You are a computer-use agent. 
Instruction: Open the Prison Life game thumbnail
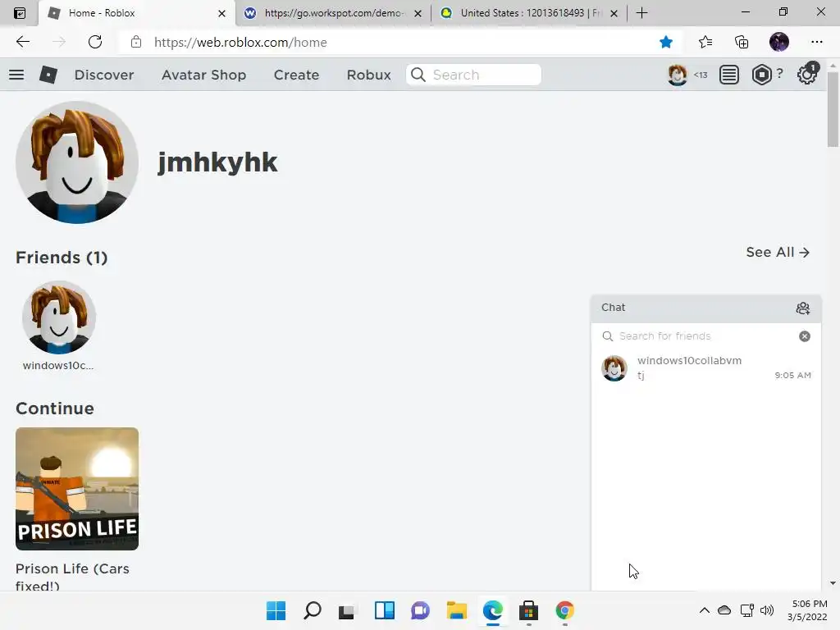click(x=77, y=489)
